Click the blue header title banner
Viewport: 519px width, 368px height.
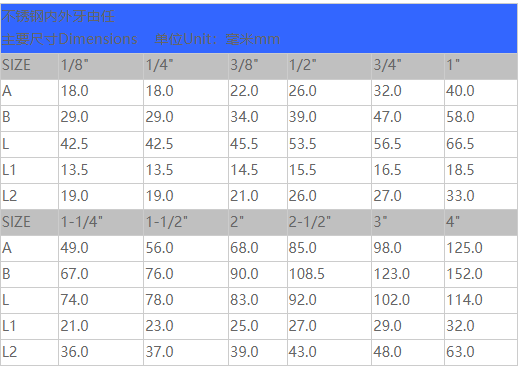pyautogui.click(x=259, y=29)
